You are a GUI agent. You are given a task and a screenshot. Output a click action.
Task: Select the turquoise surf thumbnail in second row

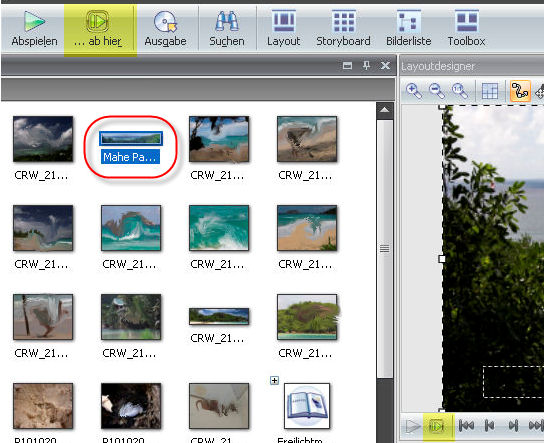click(x=219, y=228)
